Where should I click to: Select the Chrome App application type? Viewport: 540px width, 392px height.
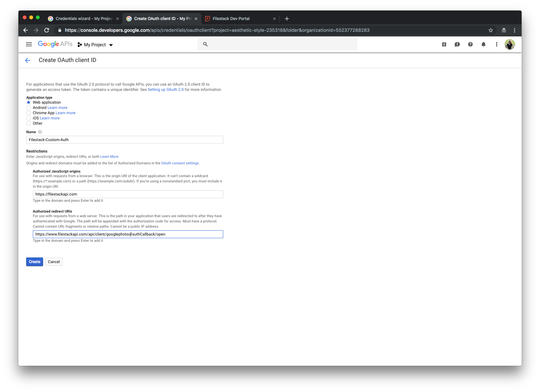tap(29, 113)
